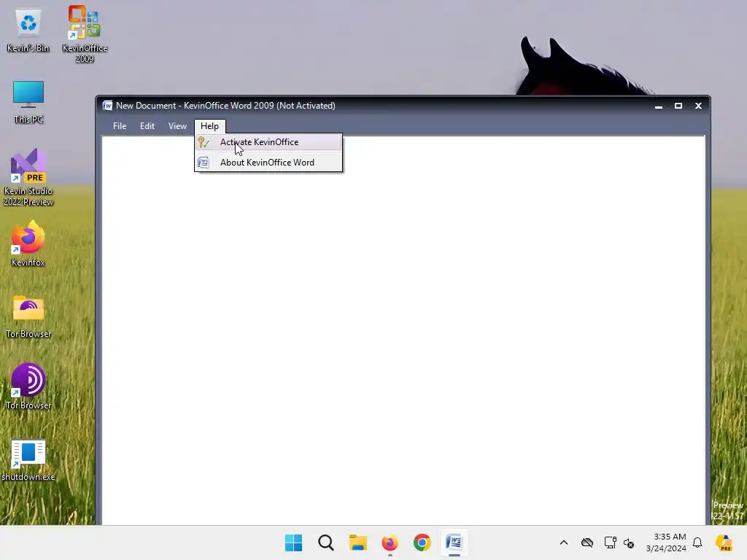Choose Activate KevinOffice menu entry
The width and height of the screenshot is (747, 560).
pyautogui.click(x=268, y=142)
